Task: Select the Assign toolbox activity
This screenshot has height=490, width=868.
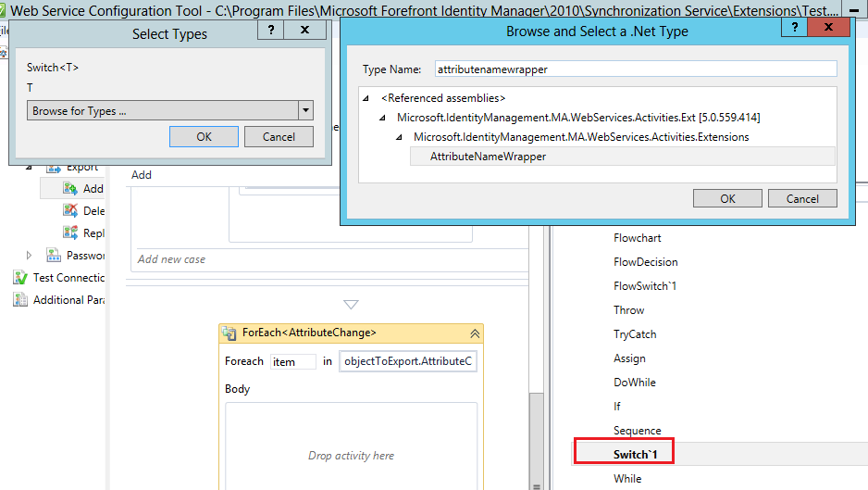Action: [x=629, y=358]
